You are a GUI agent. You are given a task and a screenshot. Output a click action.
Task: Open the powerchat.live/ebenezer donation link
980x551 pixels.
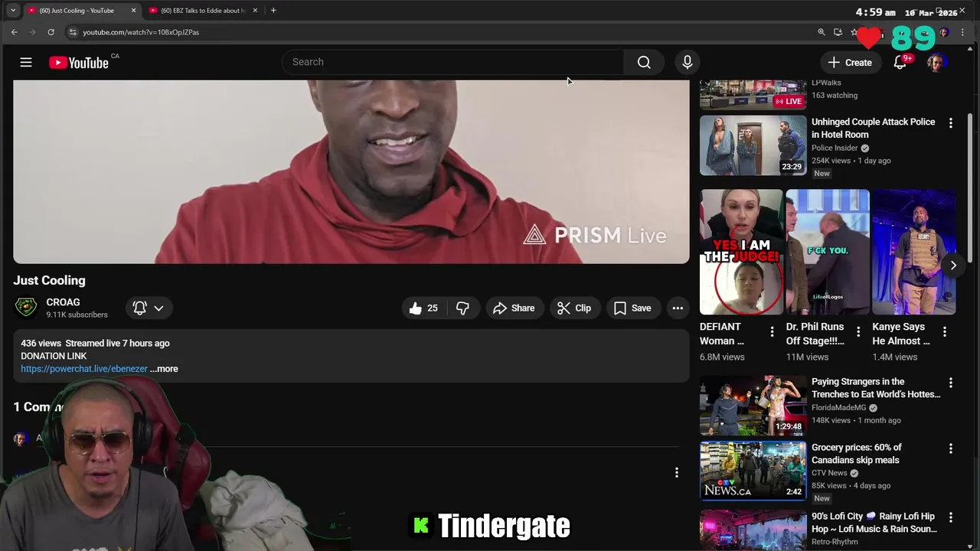84,369
